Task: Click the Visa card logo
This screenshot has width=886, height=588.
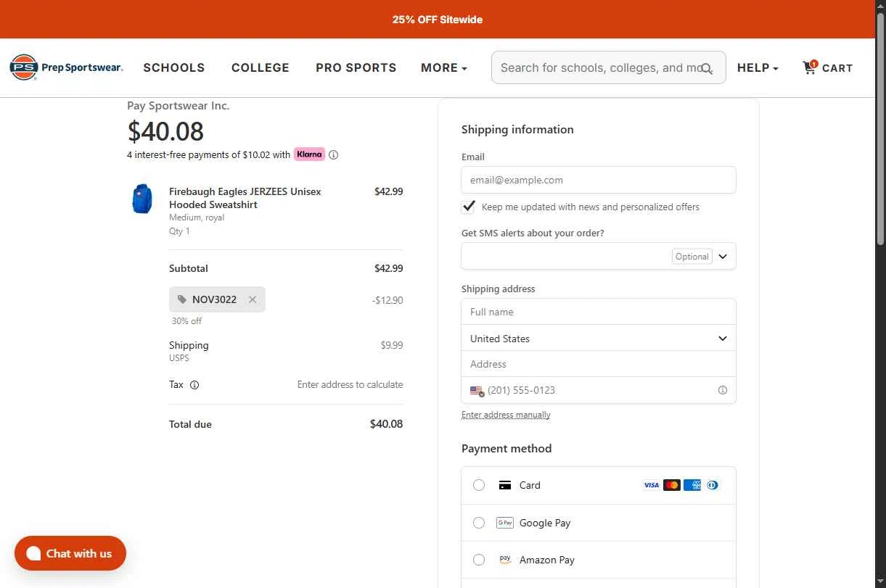Action: (x=652, y=485)
